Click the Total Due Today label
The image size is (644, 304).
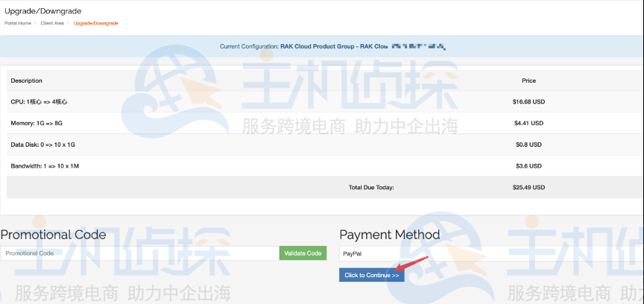[371, 187]
